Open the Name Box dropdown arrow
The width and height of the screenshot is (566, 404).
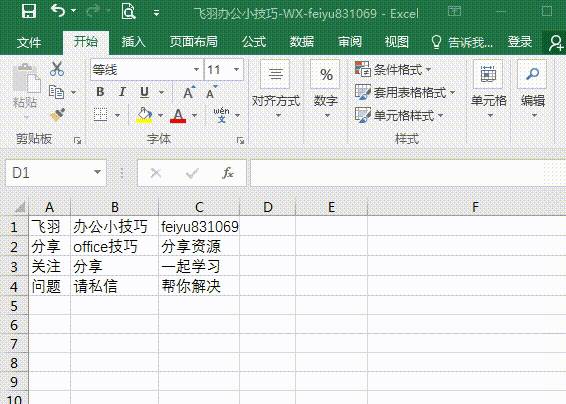97,172
